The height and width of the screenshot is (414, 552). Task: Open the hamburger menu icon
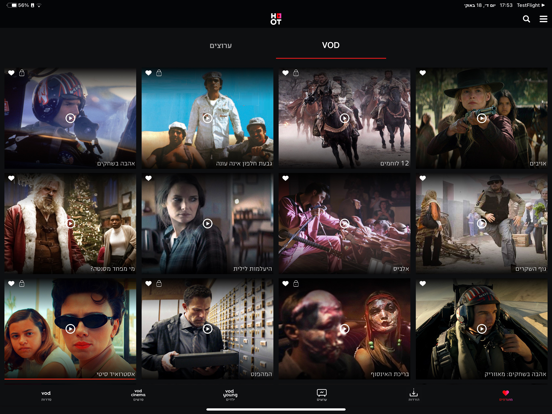click(x=544, y=19)
